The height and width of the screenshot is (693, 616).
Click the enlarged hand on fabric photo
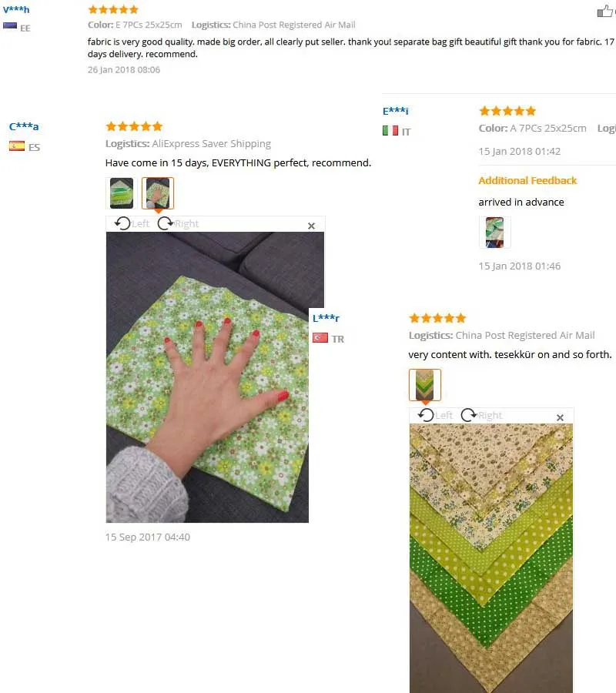(207, 377)
